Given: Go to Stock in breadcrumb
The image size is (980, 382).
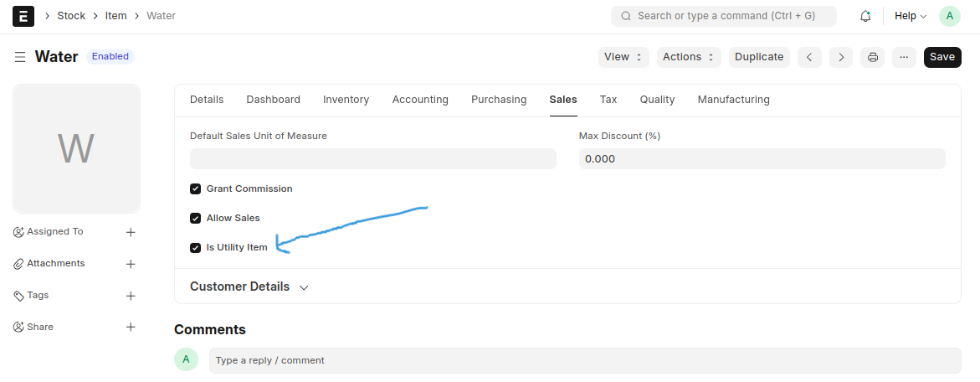Looking at the screenshot, I should tap(71, 16).
